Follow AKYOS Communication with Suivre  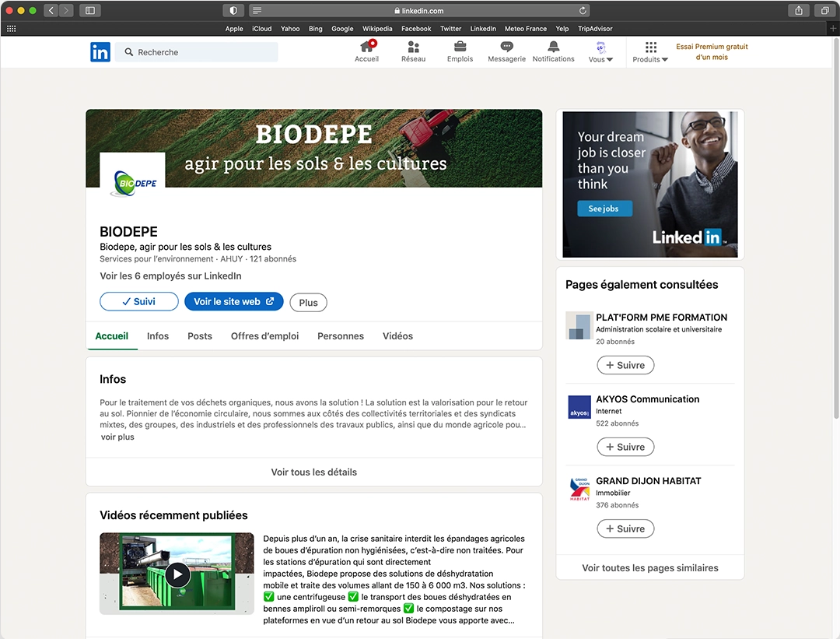625,447
